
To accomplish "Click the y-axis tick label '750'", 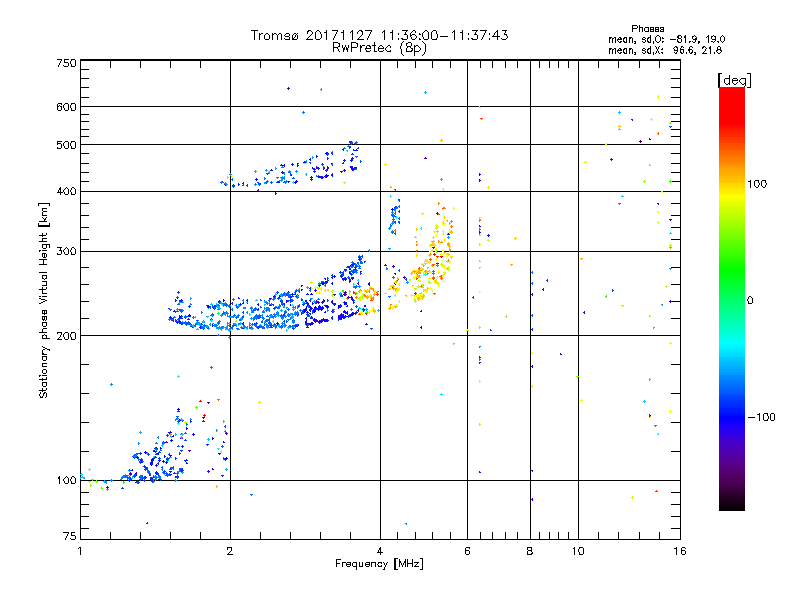I will click(67, 63).
